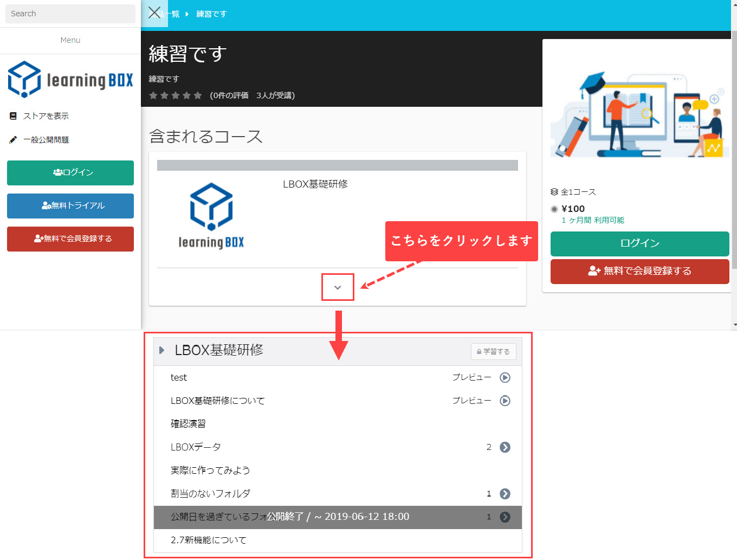Click the Search input field

(x=70, y=14)
